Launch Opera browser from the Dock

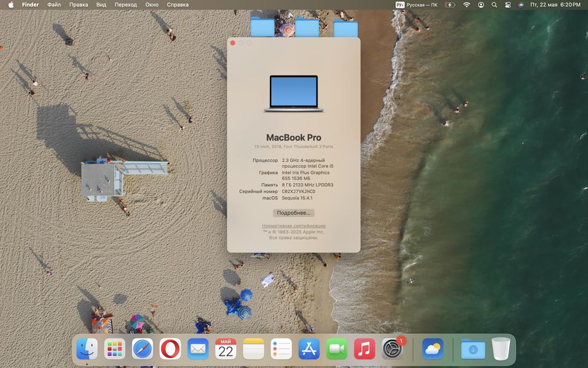pos(171,349)
